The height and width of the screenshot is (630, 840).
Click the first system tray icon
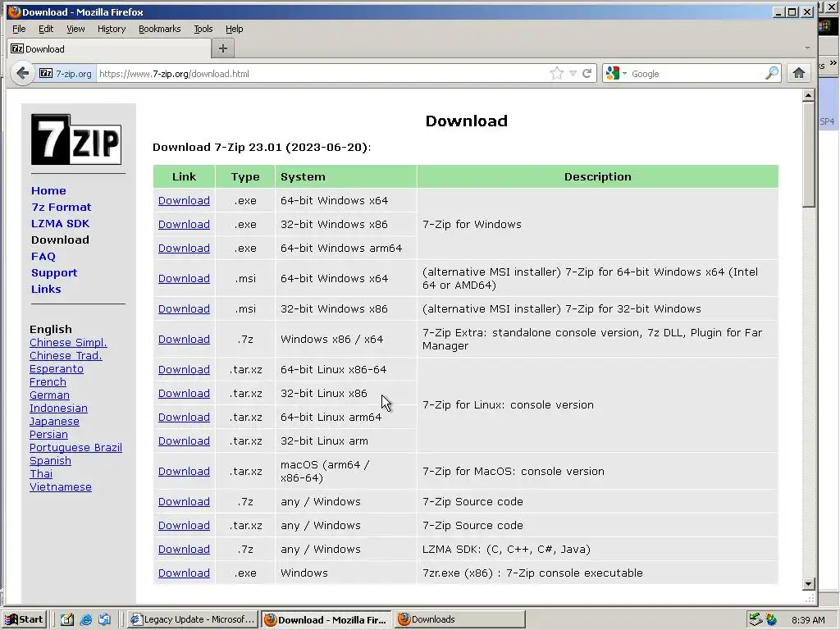pyautogui.click(x=756, y=620)
